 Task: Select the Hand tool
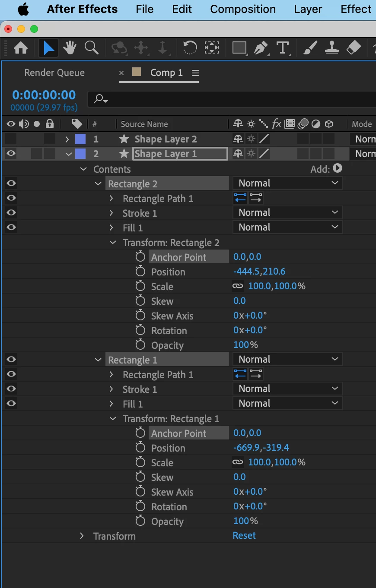pos(70,48)
